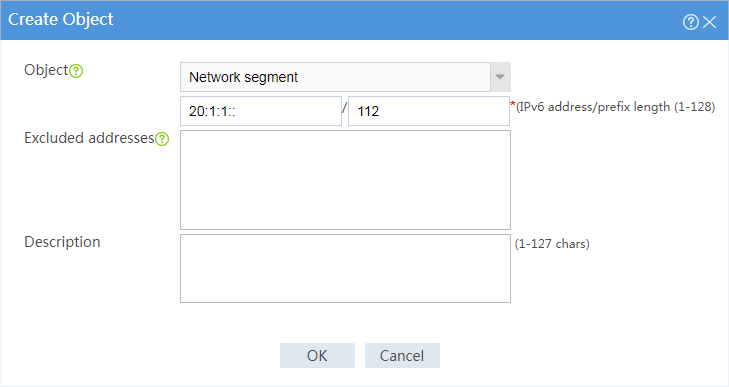Image resolution: width=729 pixels, height=387 pixels.
Task: Click the Create Object title text
Action: point(60,20)
